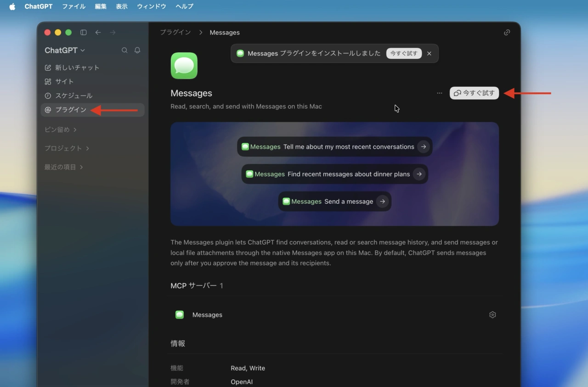Image resolution: width=588 pixels, height=387 pixels.
Task: Expand the ChatGPT model dropdown
Action: (x=65, y=50)
